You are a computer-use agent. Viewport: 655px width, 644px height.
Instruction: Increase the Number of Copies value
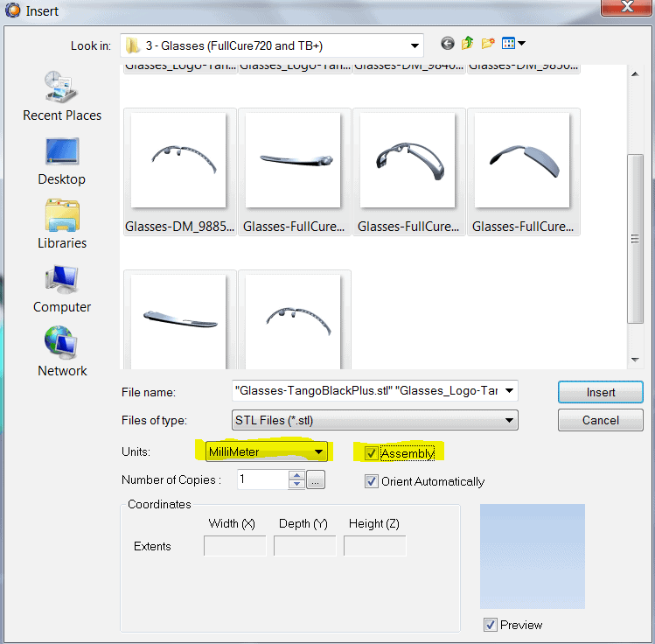[297, 475]
